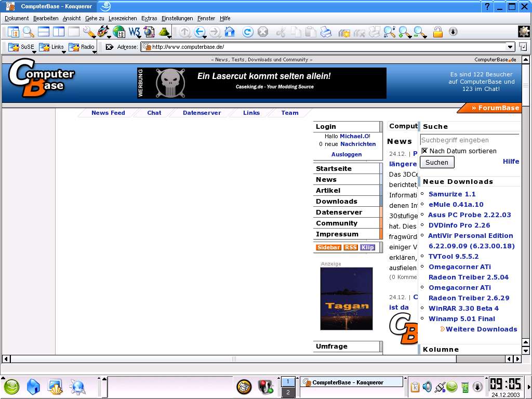Screen dimensions: 532x399
Task: Click the zoom-in magnifier with plus
Action: pos(404,32)
